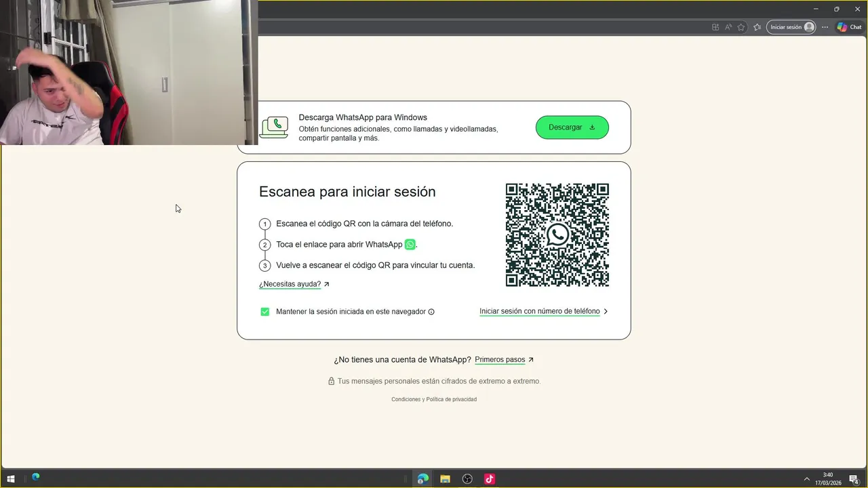Viewport: 868px width, 488px height.
Task: Add page to favorites star icon
Action: (741, 27)
